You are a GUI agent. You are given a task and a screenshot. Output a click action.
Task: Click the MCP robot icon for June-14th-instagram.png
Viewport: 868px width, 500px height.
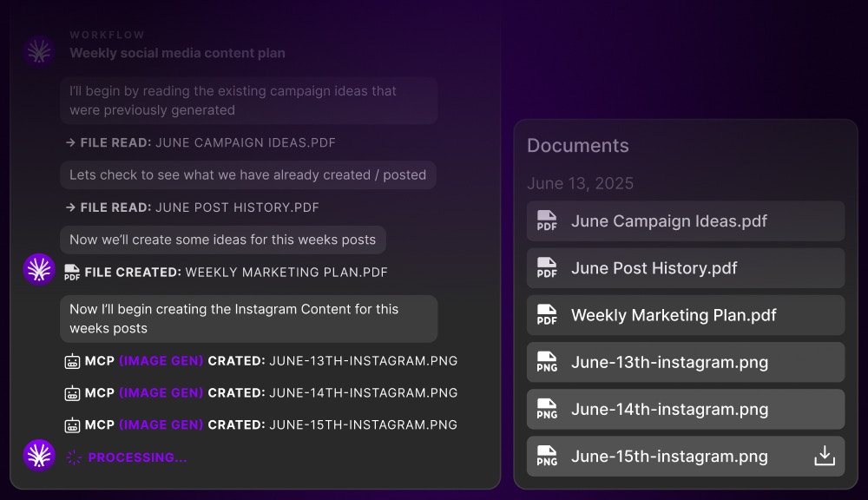pos(72,392)
